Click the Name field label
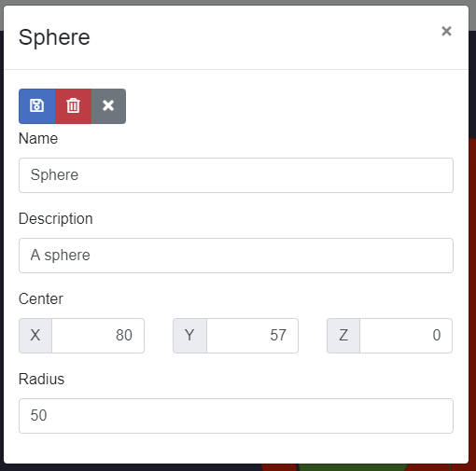476x471 pixels. point(38,138)
